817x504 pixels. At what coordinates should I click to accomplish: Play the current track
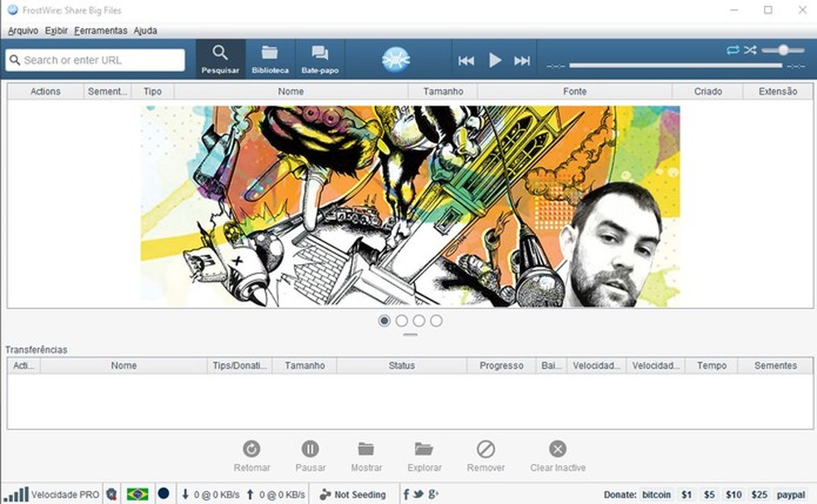pyautogui.click(x=495, y=61)
